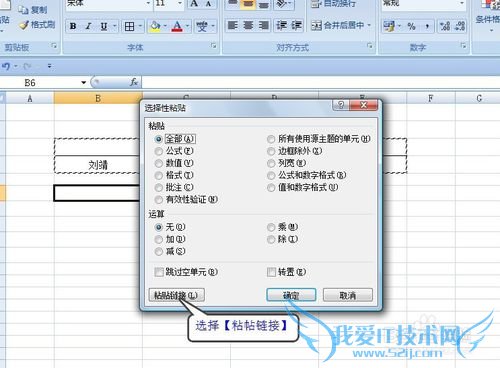The height and width of the screenshot is (368, 500).
Task: Click the formula bar input area
Action: point(320,82)
